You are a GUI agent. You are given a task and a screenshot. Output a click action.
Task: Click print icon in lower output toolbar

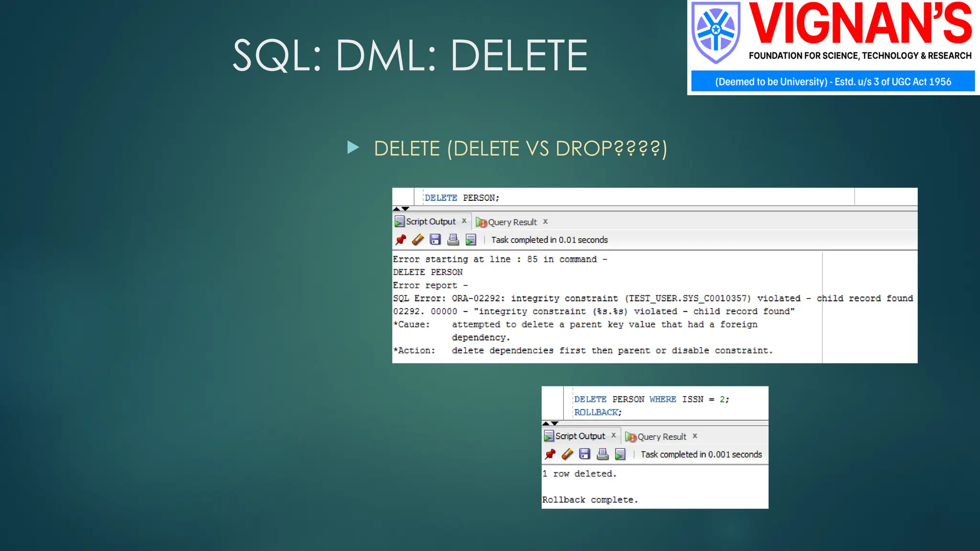tap(602, 454)
